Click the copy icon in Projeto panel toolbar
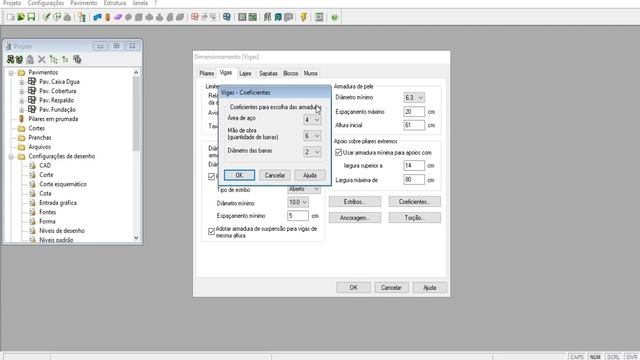This screenshot has height=360, width=640. [x=77, y=60]
